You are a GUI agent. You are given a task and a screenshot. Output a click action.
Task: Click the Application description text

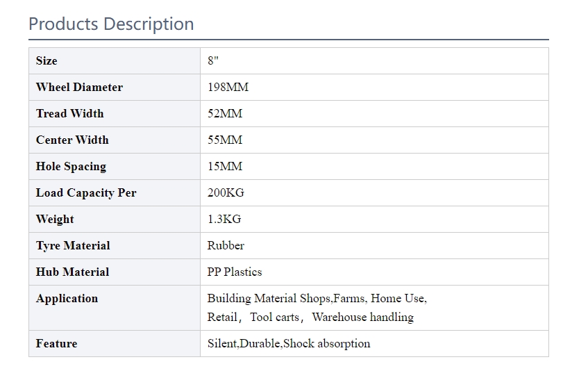coord(317,308)
